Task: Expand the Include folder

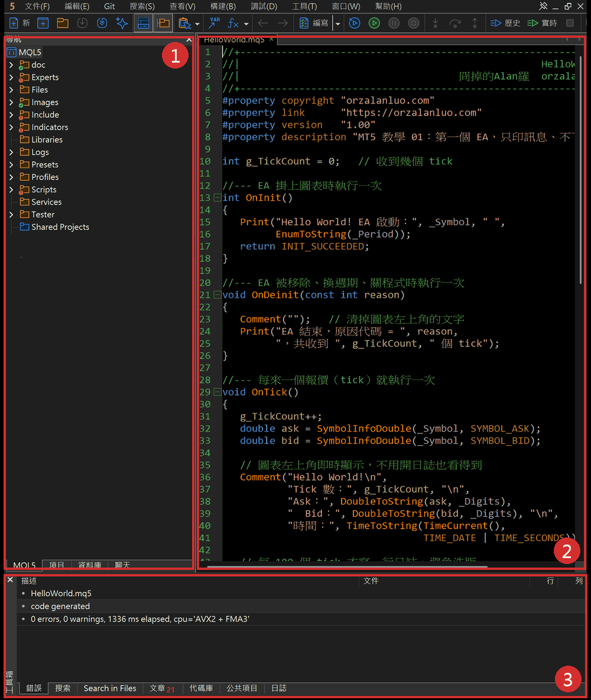Action: click(11, 115)
